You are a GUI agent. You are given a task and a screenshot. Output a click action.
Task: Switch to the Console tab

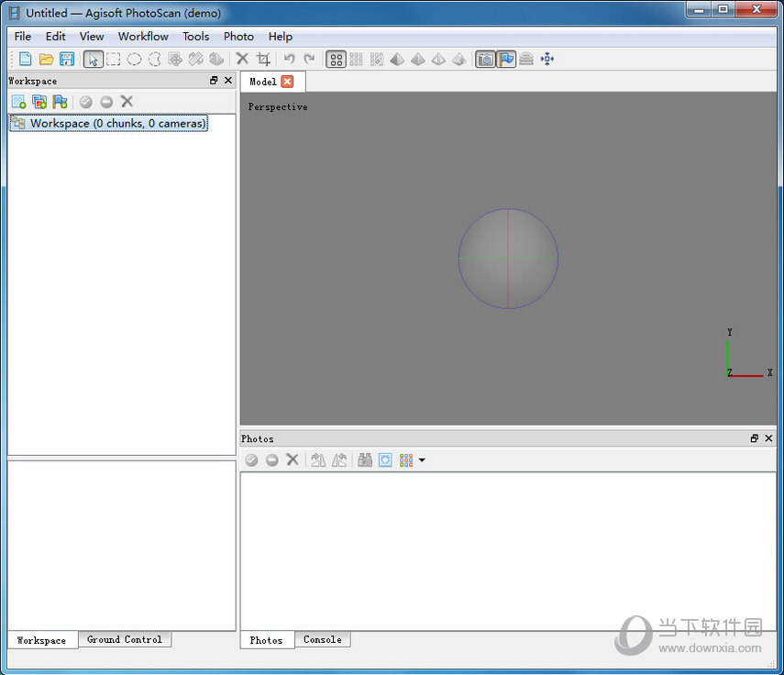point(323,639)
